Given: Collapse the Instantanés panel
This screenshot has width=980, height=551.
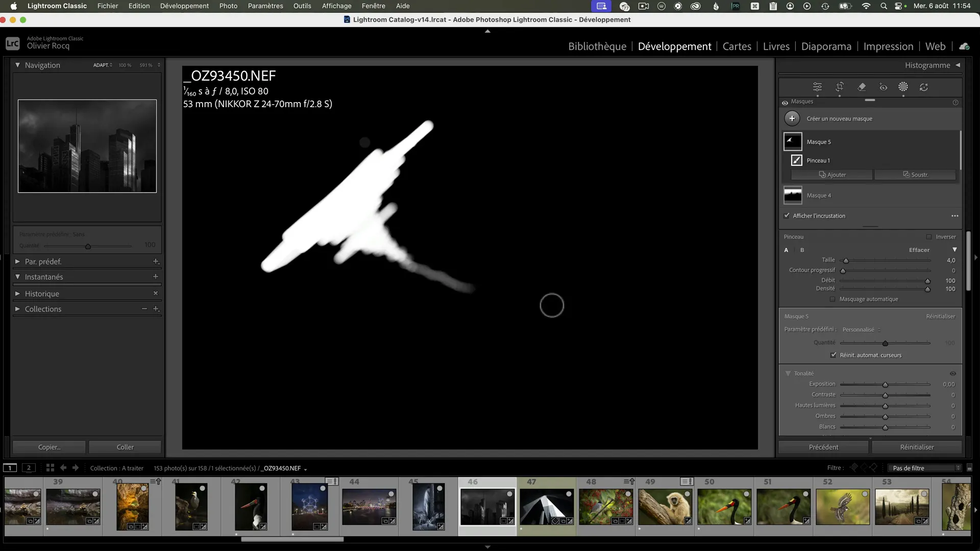Looking at the screenshot, I should click(x=17, y=277).
